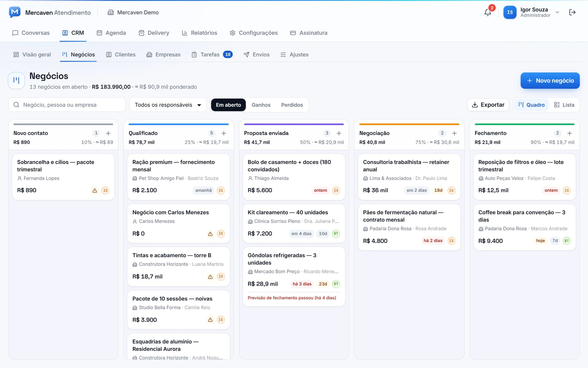The image size is (588, 368).
Task: Open the Esquadrias de alumínio deal card
Action: [x=179, y=346]
